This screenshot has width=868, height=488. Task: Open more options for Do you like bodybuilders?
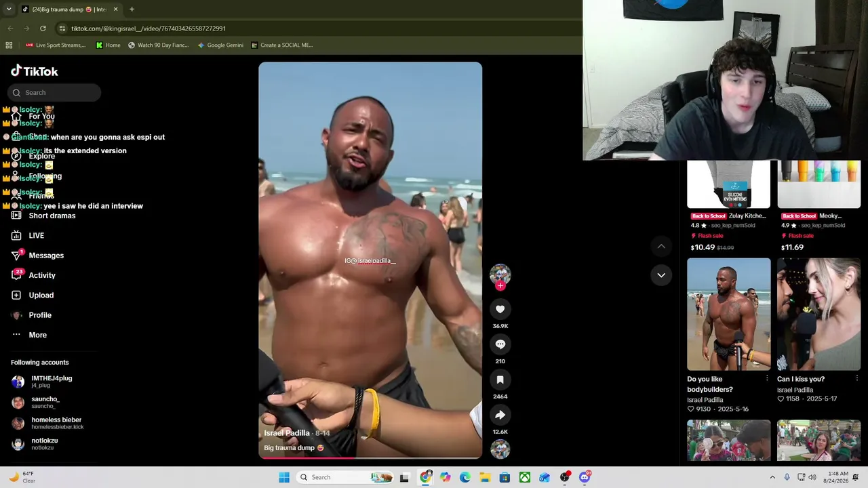coord(767,378)
